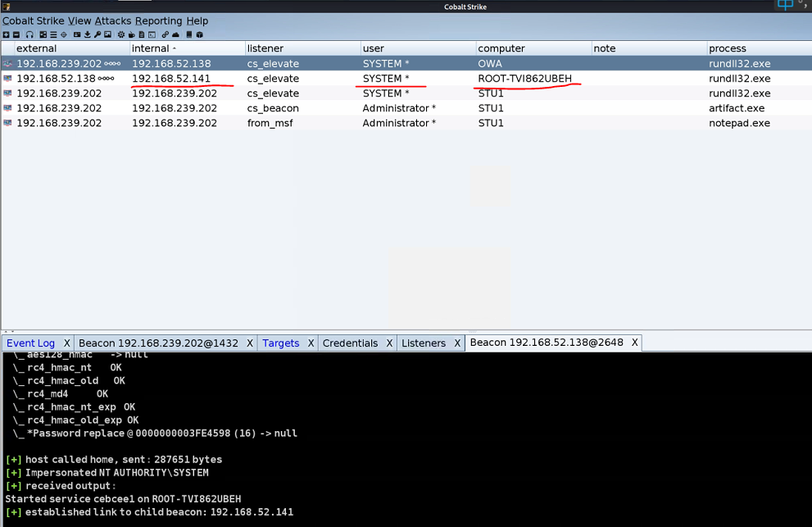Sort by the user column header
The height and width of the screenshot is (527, 812).
click(418, 48)
